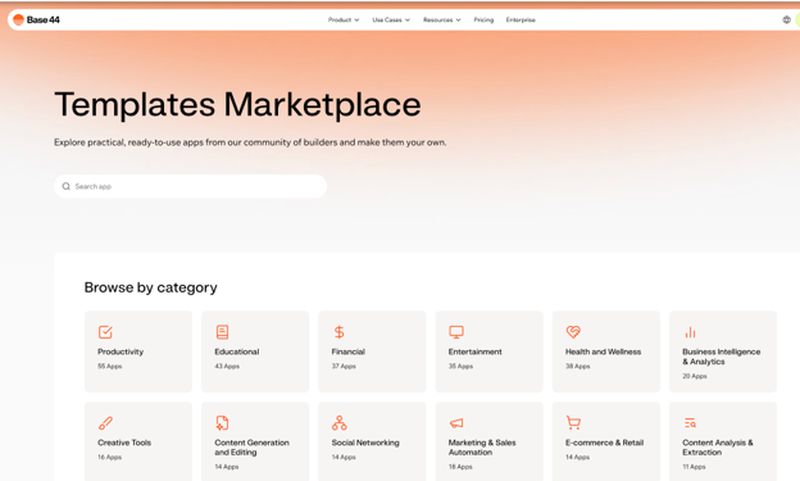
Task: Open the Resources dropdown menu
Action: (442, 20)
